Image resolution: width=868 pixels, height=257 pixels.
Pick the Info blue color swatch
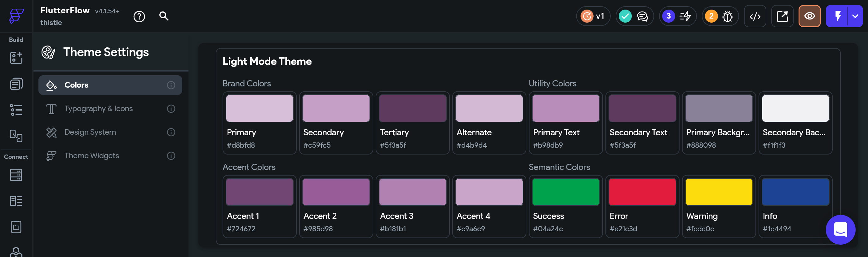click(x=795, y=192)
